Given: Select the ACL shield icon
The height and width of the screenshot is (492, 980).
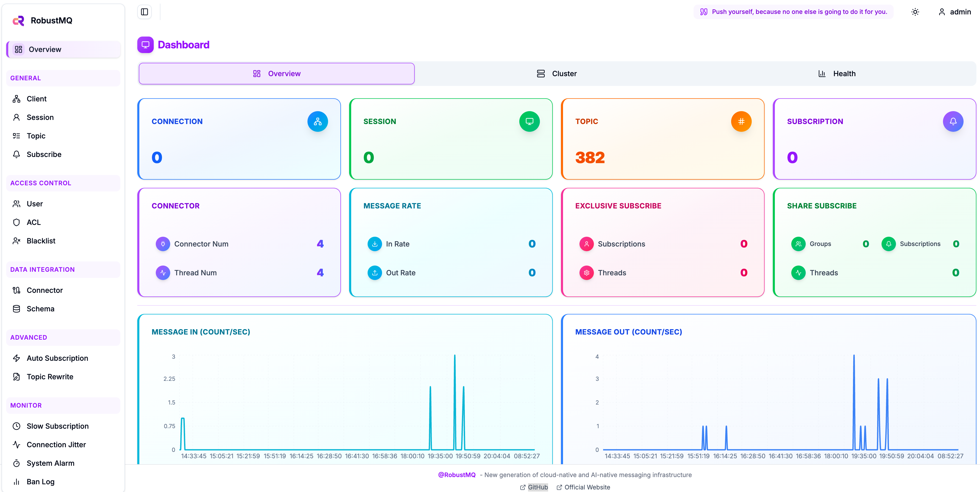Looking at the screenshot, I should click(x=16, y=222).
